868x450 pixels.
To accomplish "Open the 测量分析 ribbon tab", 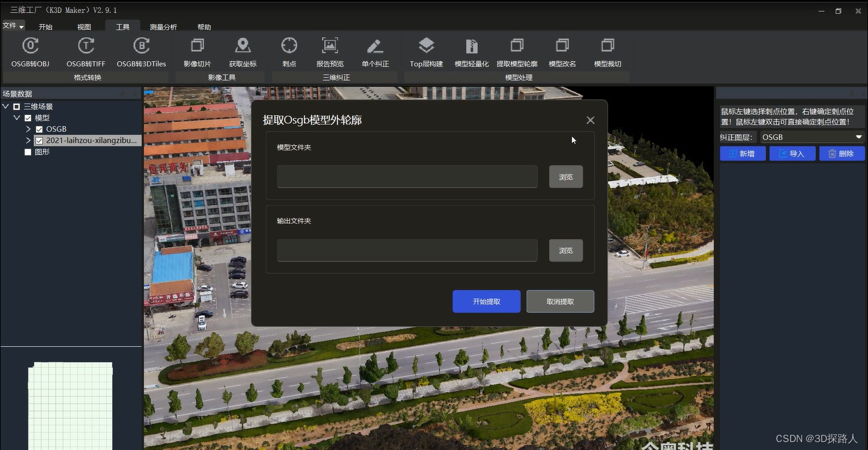I will coord(163,27).
